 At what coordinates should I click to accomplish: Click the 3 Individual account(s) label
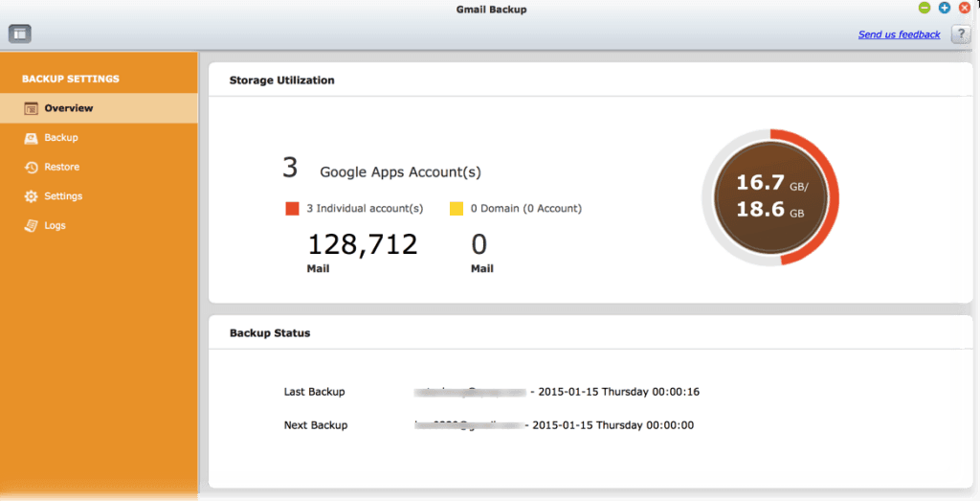pos(365,208)
